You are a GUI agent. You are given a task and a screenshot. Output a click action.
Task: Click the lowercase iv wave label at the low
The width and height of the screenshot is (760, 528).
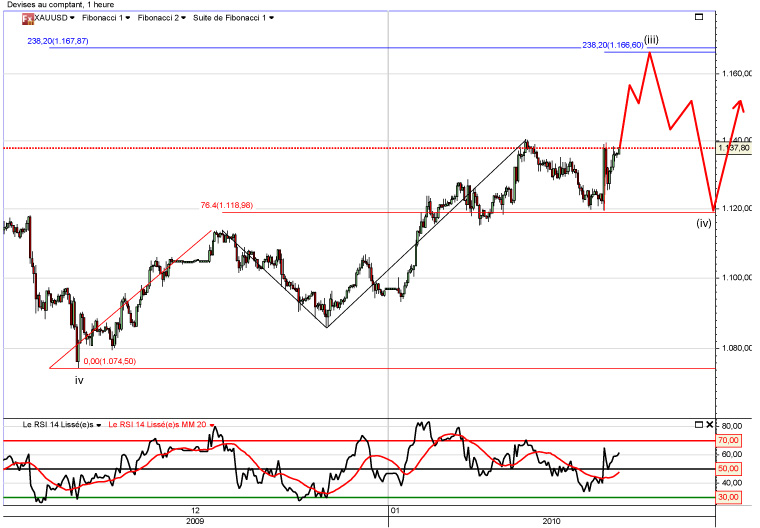coord(79,381)
